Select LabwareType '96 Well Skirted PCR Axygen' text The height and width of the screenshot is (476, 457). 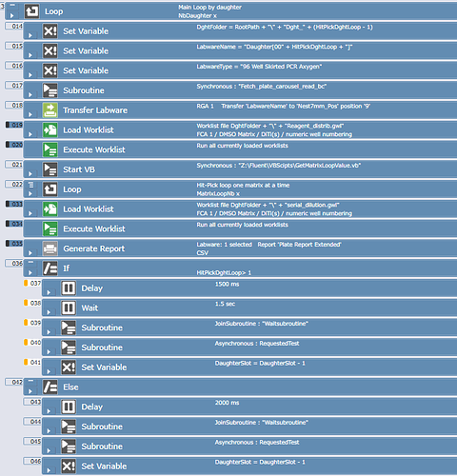tap(259, 67)
